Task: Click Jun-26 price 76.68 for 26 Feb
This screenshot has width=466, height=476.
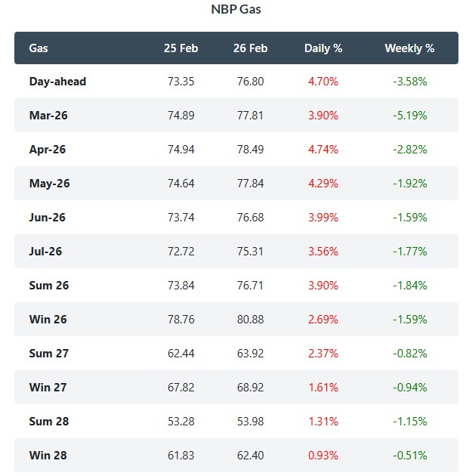Action: [x=250, y=218]
